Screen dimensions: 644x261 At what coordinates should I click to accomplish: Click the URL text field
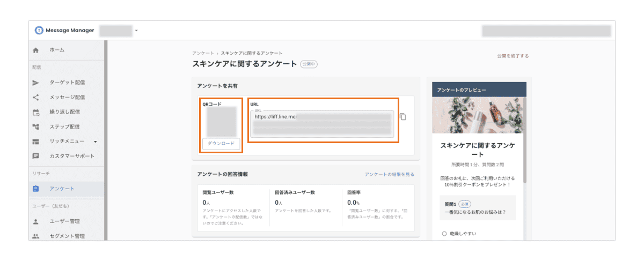click(323, 124)
